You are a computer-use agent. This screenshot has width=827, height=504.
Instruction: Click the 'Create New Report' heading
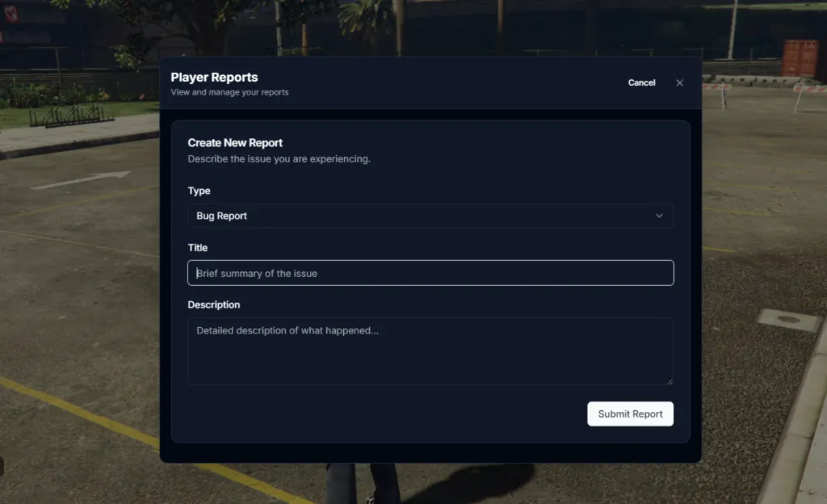click(235, 142)
